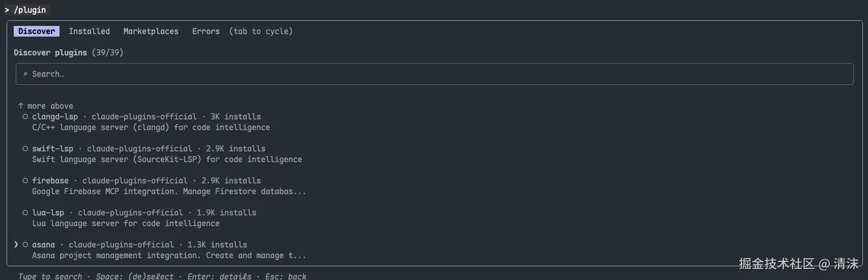
Task: Open the Errors tab
Action: point(206,32)
